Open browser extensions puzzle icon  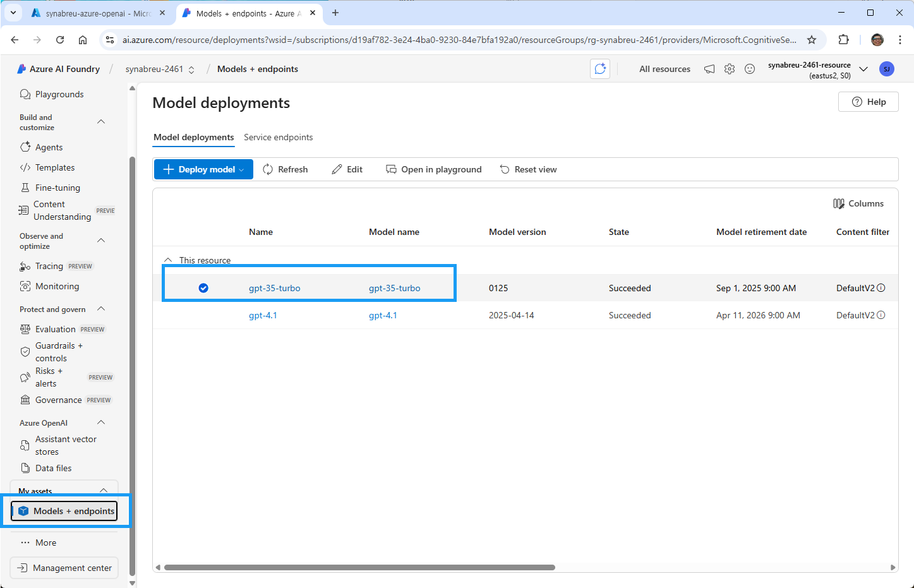pos(843,40)
